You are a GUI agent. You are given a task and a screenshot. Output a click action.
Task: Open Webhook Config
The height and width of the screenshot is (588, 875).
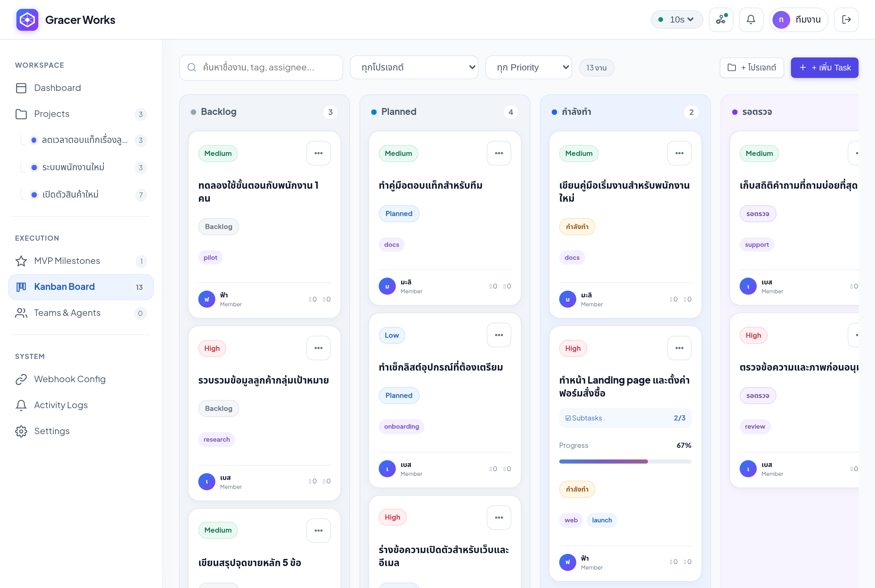(x=81, y=379)
